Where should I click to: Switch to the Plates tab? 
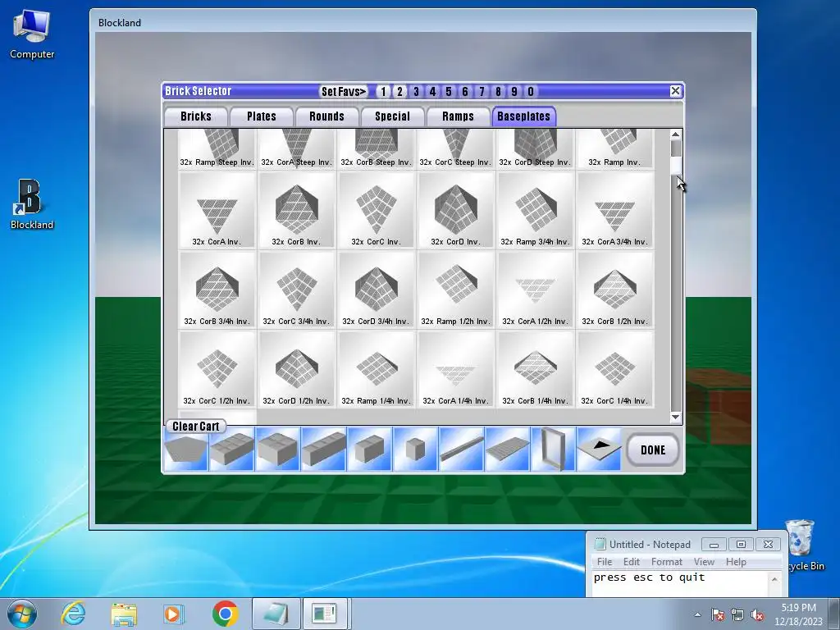pyautogui.click(x=262, y=116)
